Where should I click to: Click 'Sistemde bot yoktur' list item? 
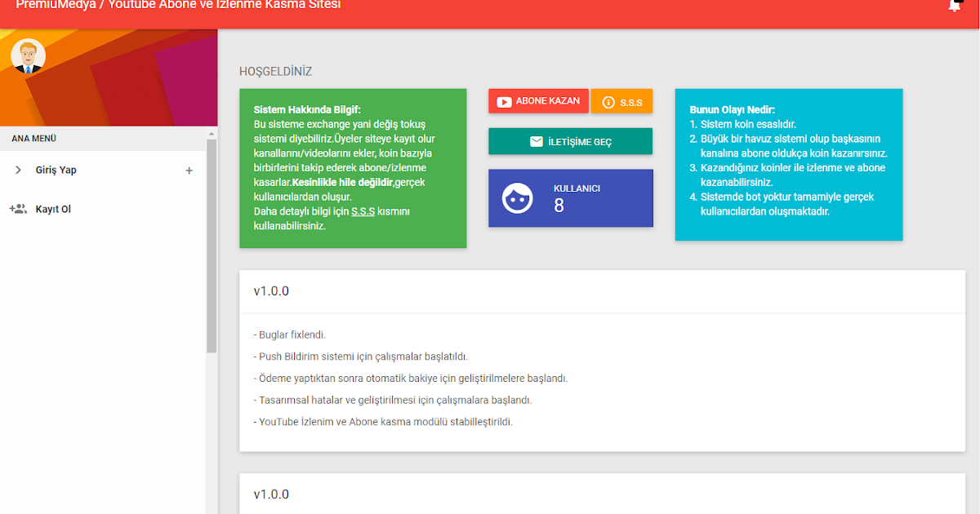pos(787,204)
